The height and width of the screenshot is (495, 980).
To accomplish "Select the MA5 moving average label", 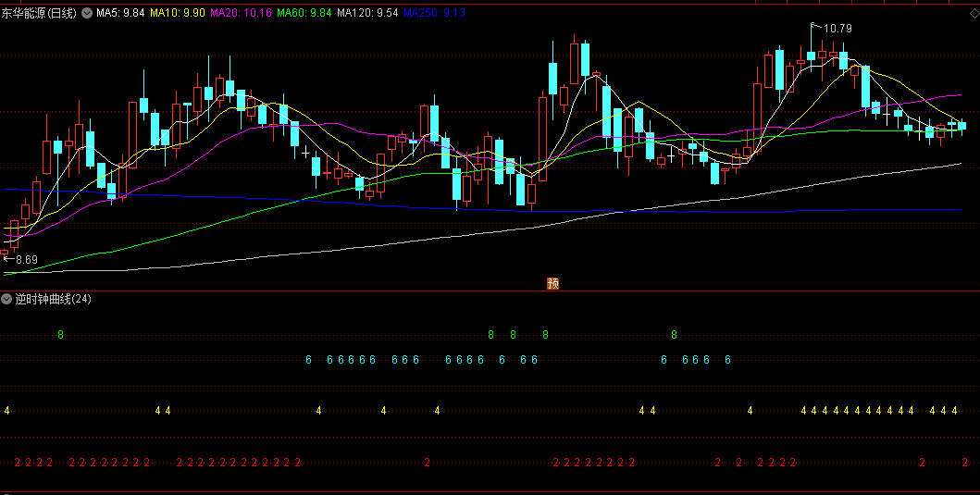I will pos(121,14).
